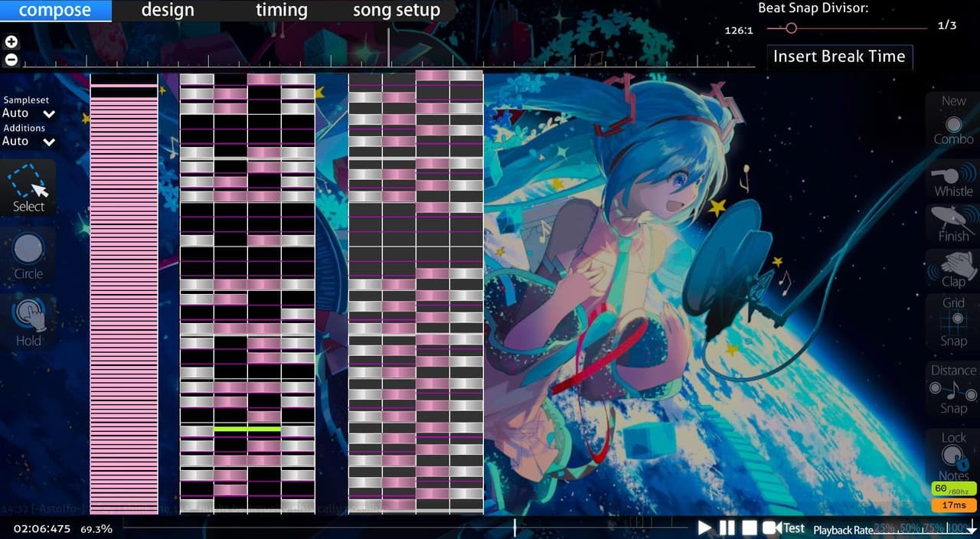980x539 pixels.
Task: Click the 60hz FPS counter
Action: 954,488
